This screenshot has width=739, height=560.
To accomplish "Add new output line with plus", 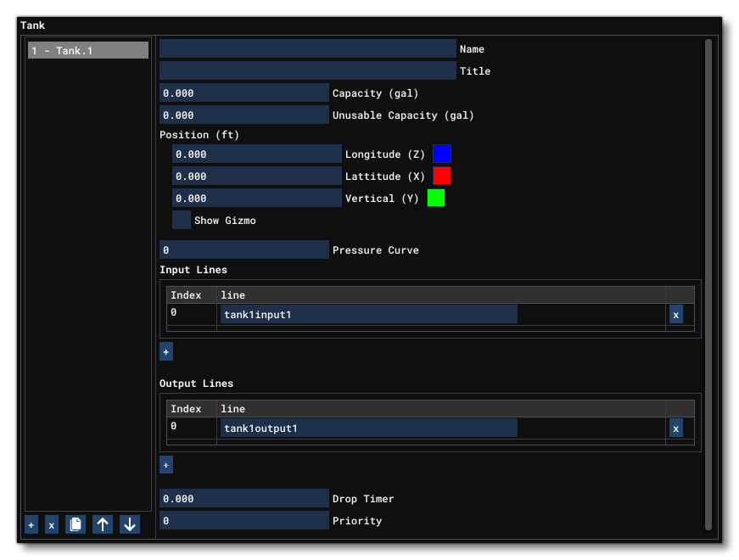I will pyautogui.click(x=166, y=465).
